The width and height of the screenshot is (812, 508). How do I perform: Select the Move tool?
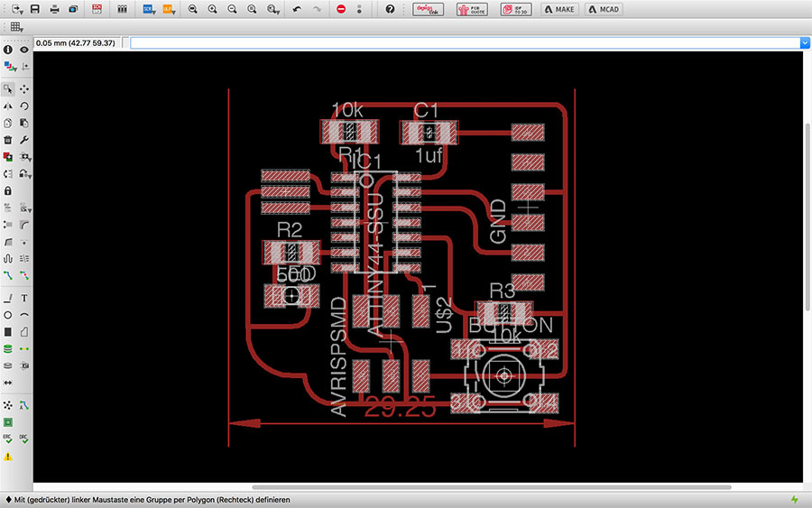click(x=23, y=89)
